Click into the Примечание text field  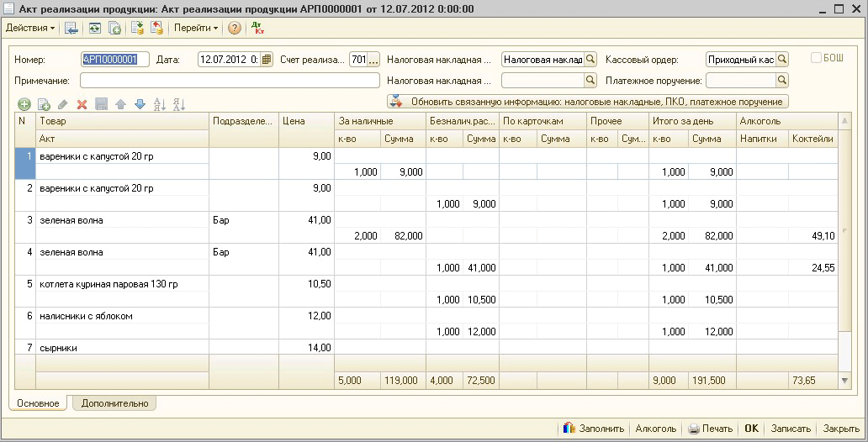(x=230, y=81)
